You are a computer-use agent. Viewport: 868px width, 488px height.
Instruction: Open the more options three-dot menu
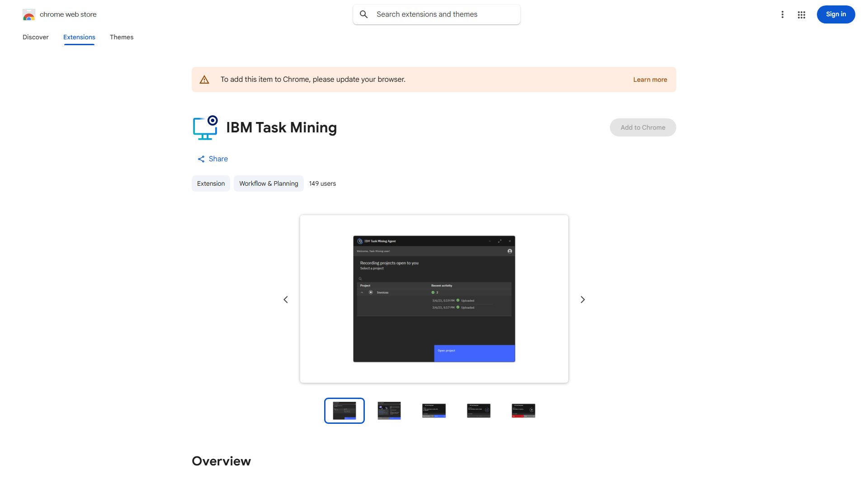[x=783, y=14]
